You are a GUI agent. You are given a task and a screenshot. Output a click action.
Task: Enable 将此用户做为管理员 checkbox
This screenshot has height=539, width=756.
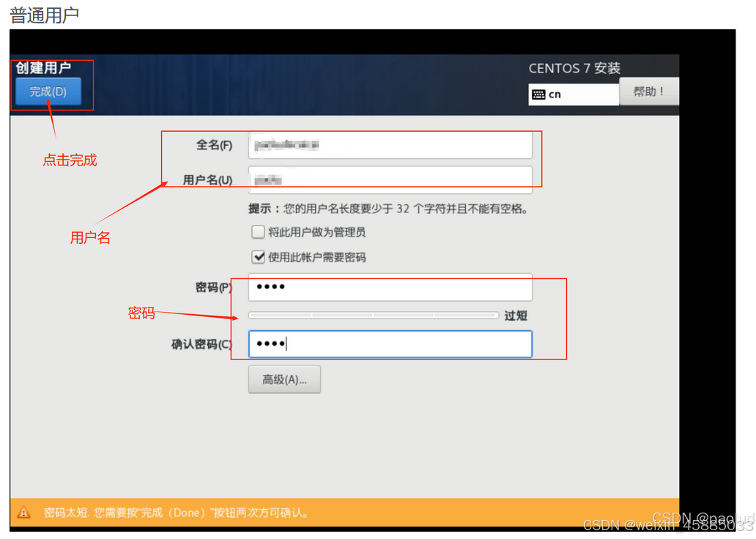[258, 232]
